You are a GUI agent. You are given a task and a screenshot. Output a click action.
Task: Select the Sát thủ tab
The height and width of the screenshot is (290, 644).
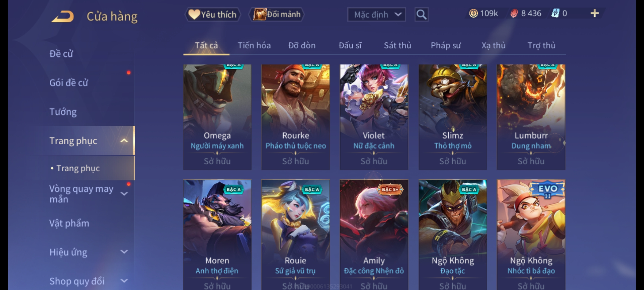[x=397, y=45]
